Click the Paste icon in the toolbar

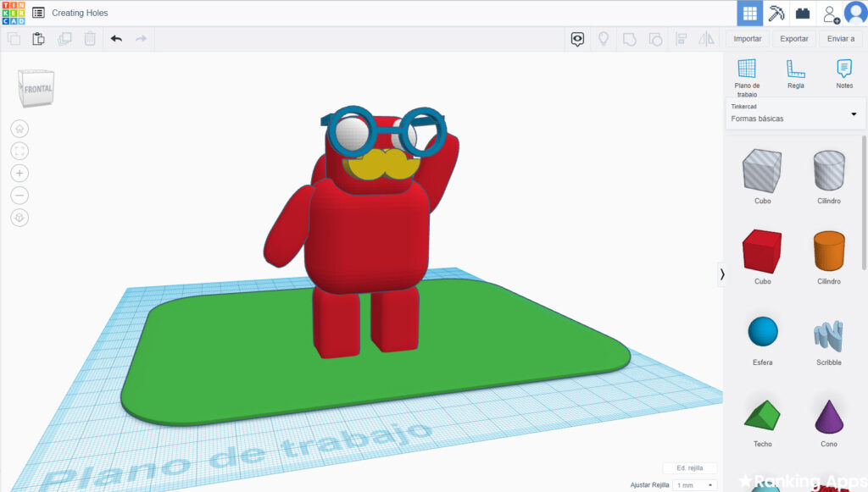[x=38, y=39]
